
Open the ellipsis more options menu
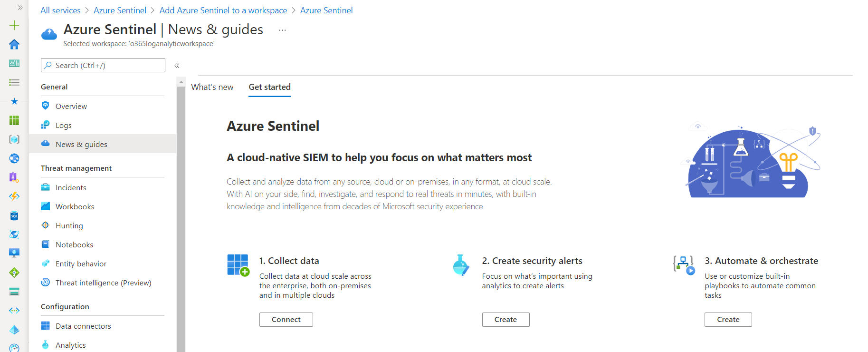(282, 30)
